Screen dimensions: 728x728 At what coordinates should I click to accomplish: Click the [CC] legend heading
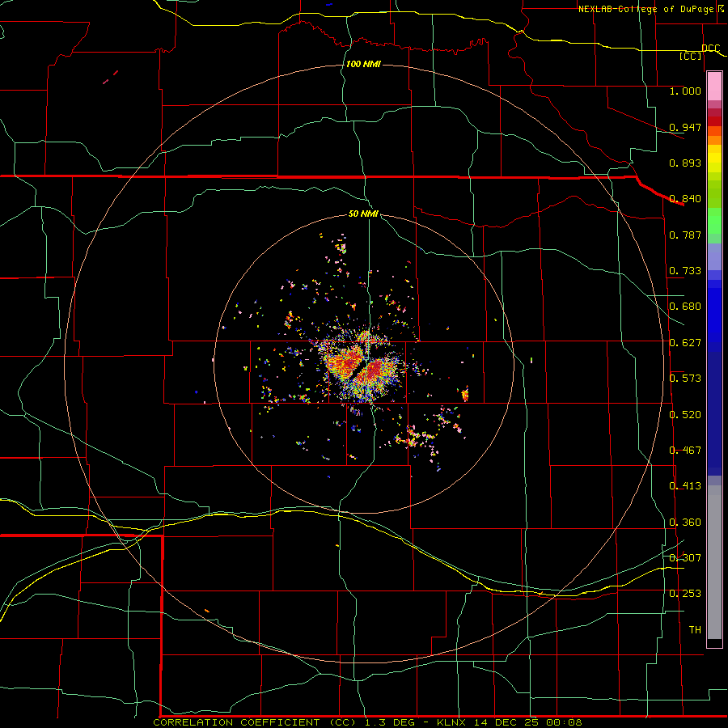pos(691,56)
